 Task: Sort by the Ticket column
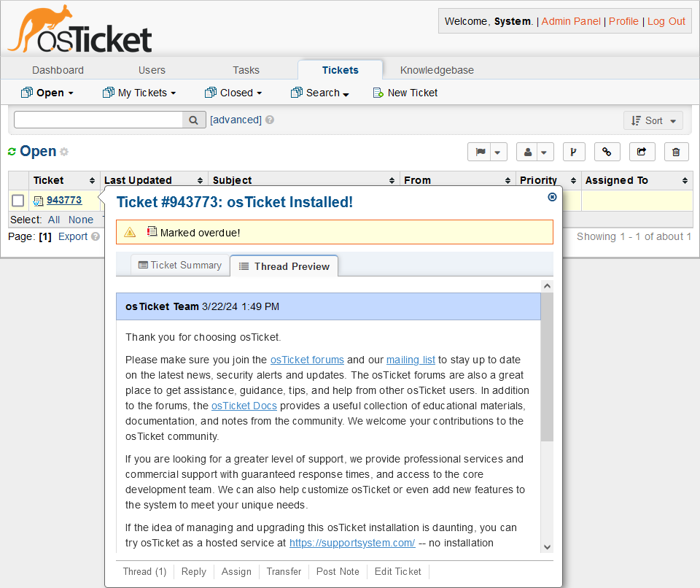point(64,180)
